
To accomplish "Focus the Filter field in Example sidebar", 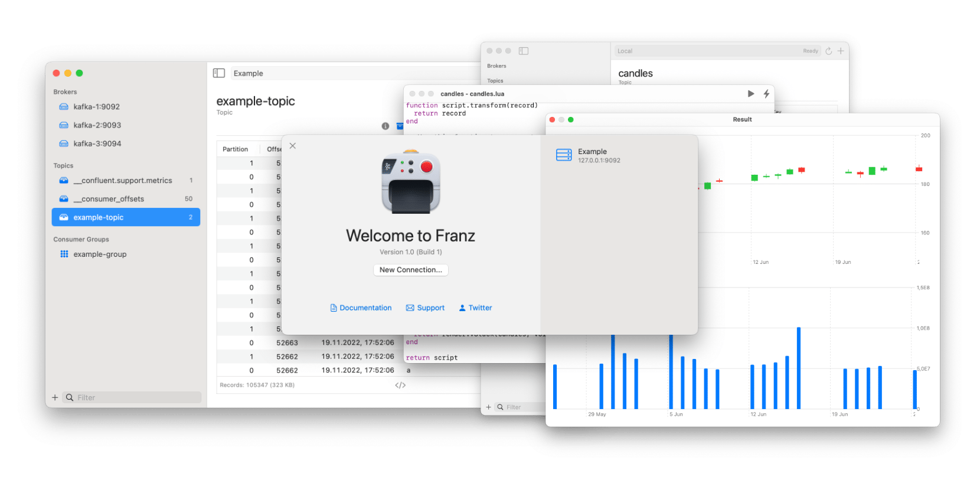I will click(132, 398).
